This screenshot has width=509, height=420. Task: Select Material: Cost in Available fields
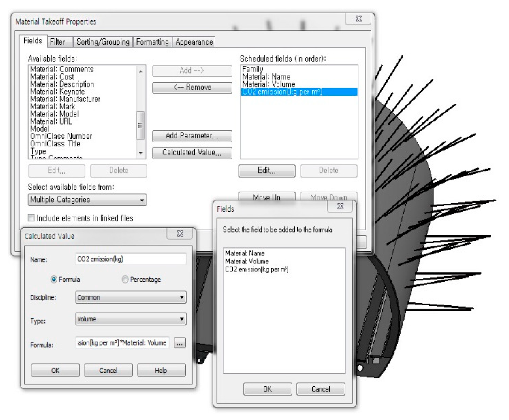click(x=52, y=77)
